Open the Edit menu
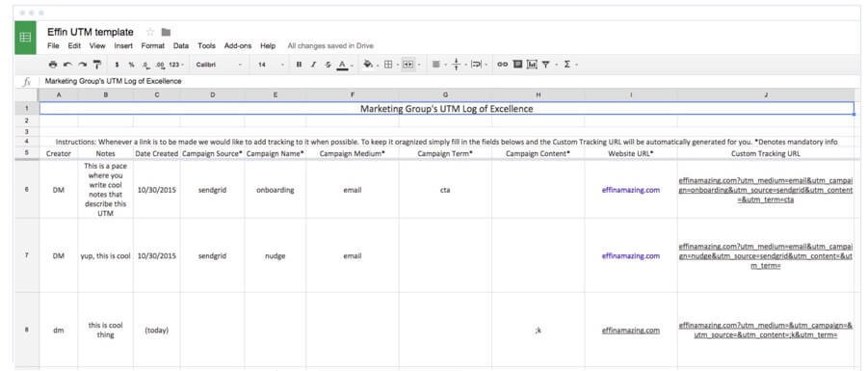Image resolution: width=868 pixels, height=371 pixels. 74,46
